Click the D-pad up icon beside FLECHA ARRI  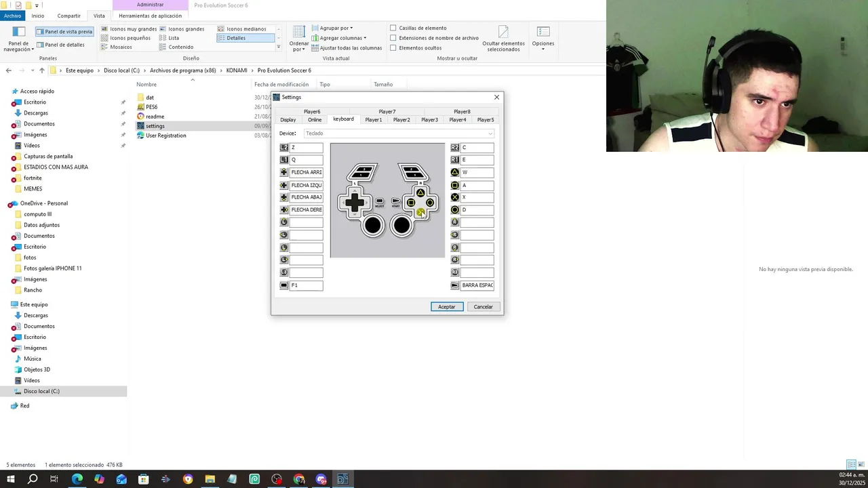coord(284,172)
